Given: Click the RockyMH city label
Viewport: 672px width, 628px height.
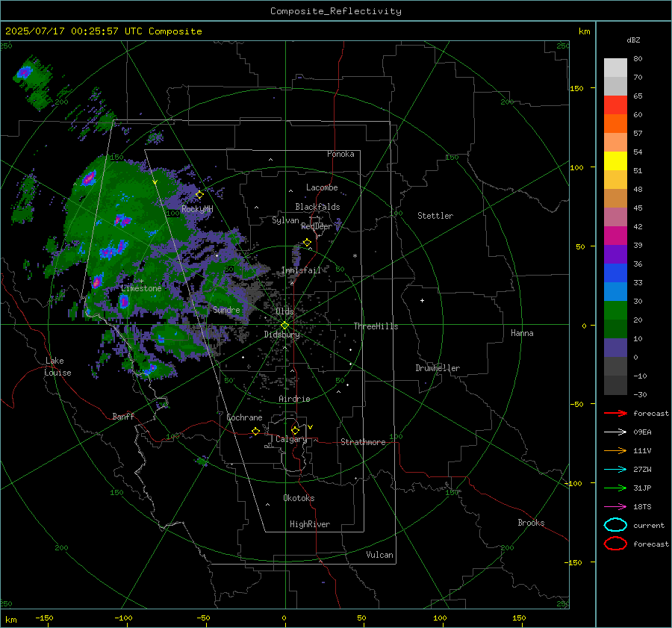Looking at the screenshot, I should (197, 209).
